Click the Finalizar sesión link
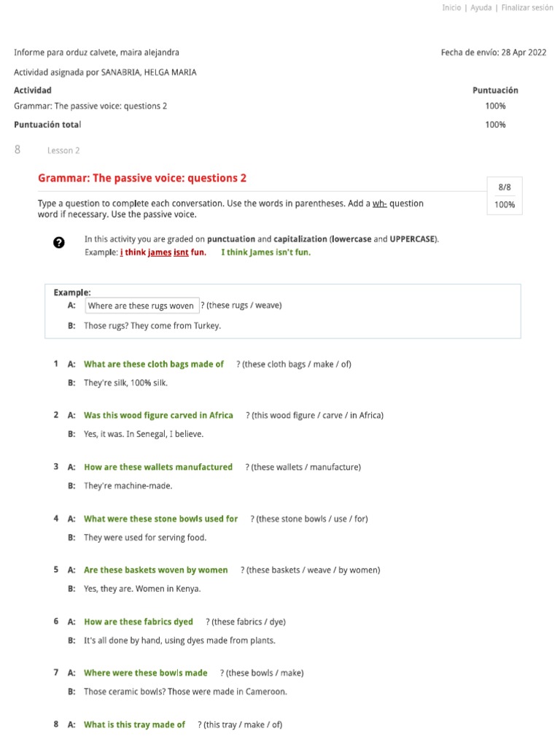Viewport: 560px width, 747px height. click(x=527, y=8)
